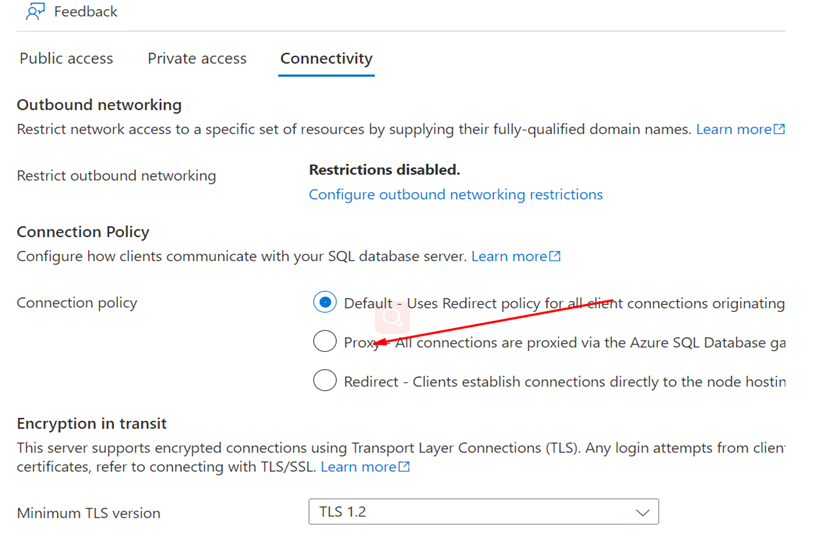Open the Private access tab
This screenshot has width=833, height=557.
pos(197,58)
